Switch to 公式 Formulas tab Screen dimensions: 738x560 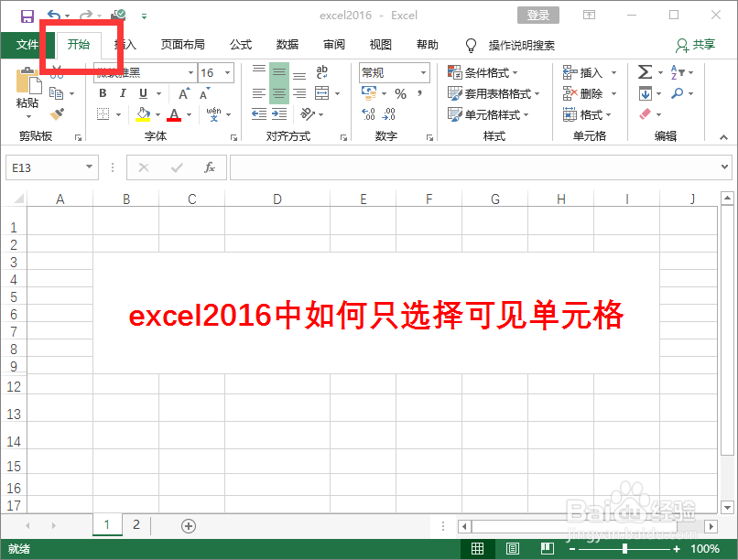(x=241, y=45)
